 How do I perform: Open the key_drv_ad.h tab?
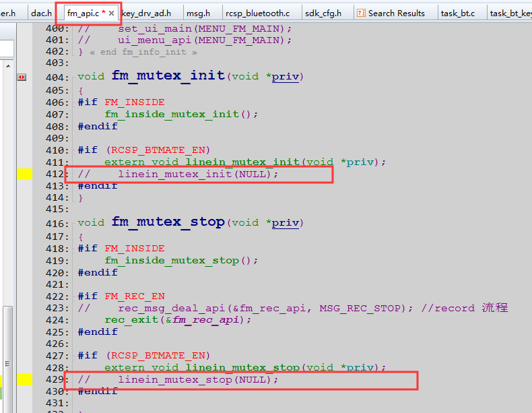tap(146, 13)
